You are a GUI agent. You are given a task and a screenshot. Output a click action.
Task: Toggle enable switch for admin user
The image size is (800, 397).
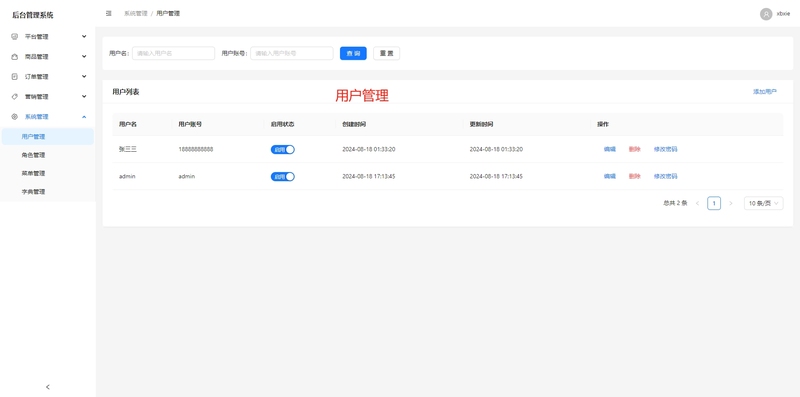click(x=283, y=177)
